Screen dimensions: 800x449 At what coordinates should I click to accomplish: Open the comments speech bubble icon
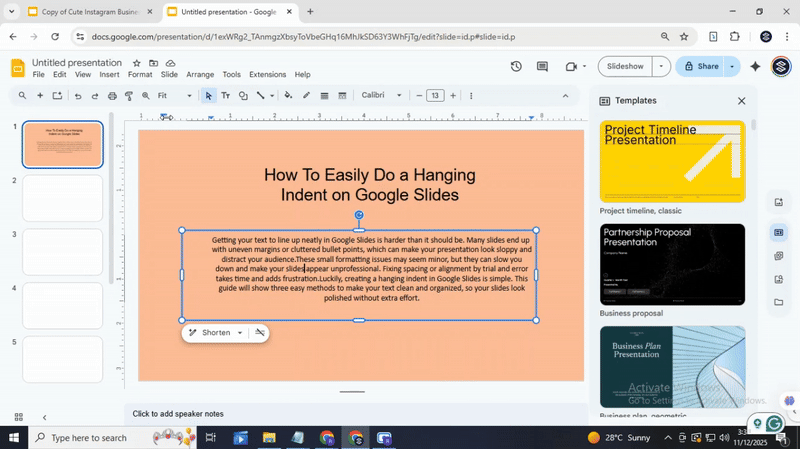click(542, 67)
